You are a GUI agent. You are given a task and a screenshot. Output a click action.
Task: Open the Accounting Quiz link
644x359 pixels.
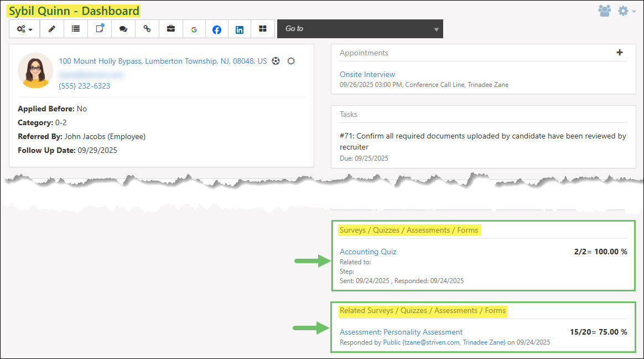(x=367, y=251)
